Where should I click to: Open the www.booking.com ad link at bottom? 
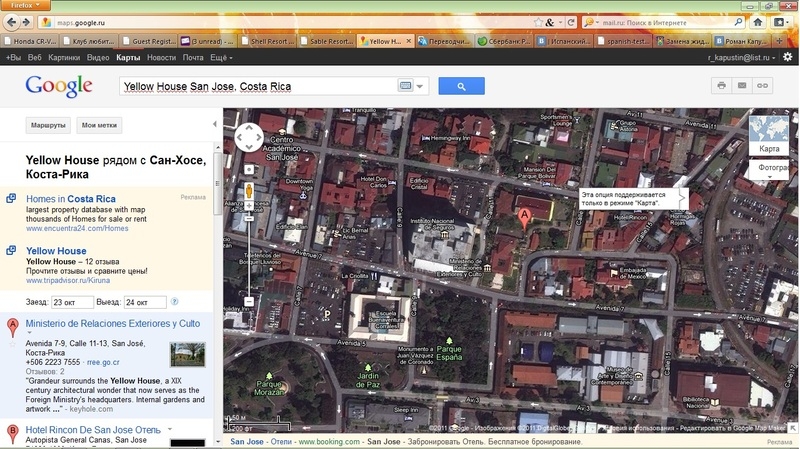[329, 441]
